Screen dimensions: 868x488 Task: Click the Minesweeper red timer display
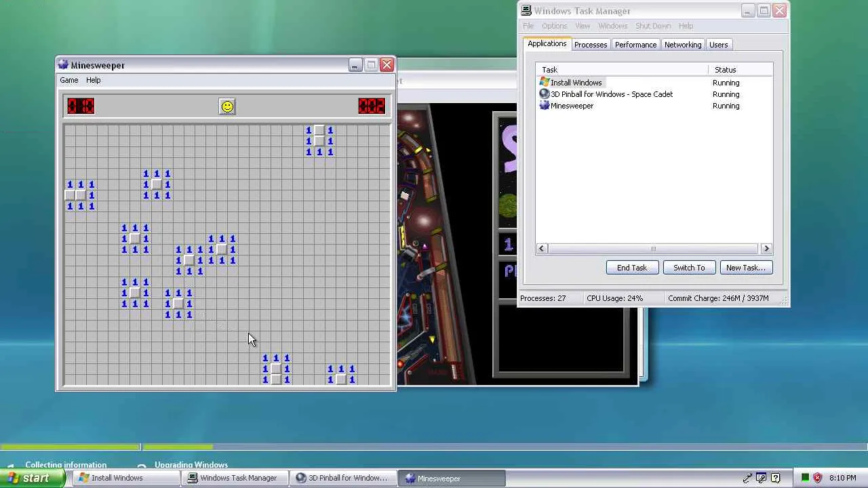372,106
